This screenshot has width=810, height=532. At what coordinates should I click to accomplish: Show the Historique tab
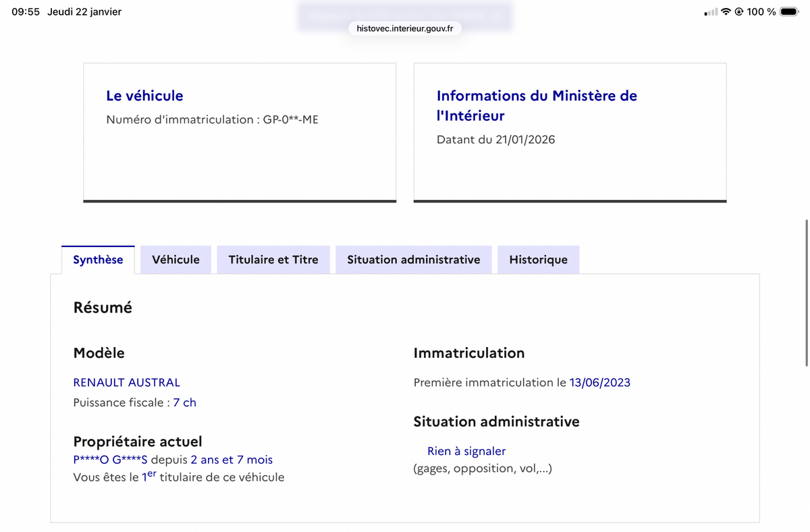coord(538,260)
